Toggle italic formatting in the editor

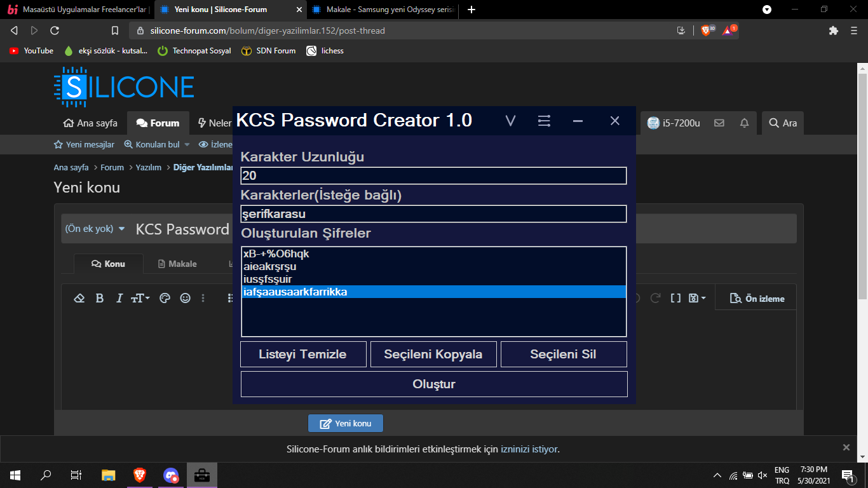tap(119, 298)
